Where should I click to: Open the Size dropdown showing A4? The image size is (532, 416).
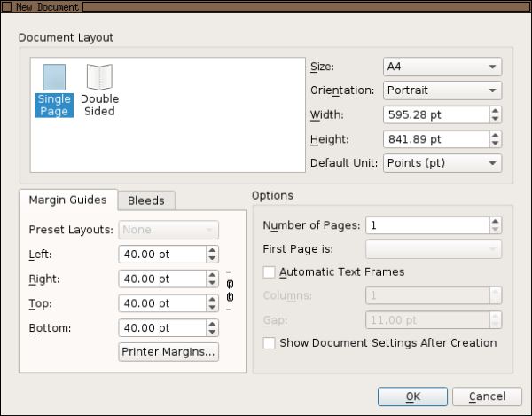[x=442, y=67]
